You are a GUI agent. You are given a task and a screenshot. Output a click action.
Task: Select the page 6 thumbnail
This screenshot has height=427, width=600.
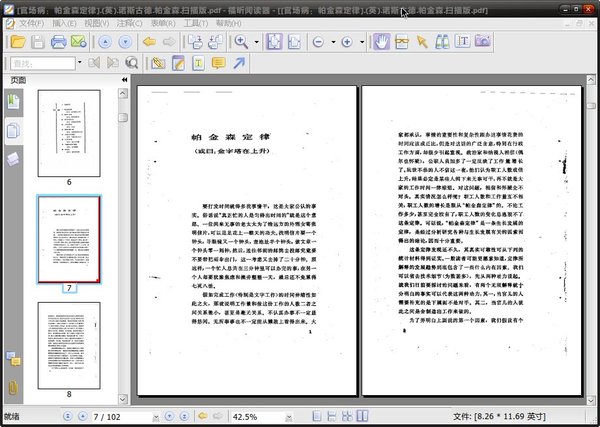coord(69,133)
